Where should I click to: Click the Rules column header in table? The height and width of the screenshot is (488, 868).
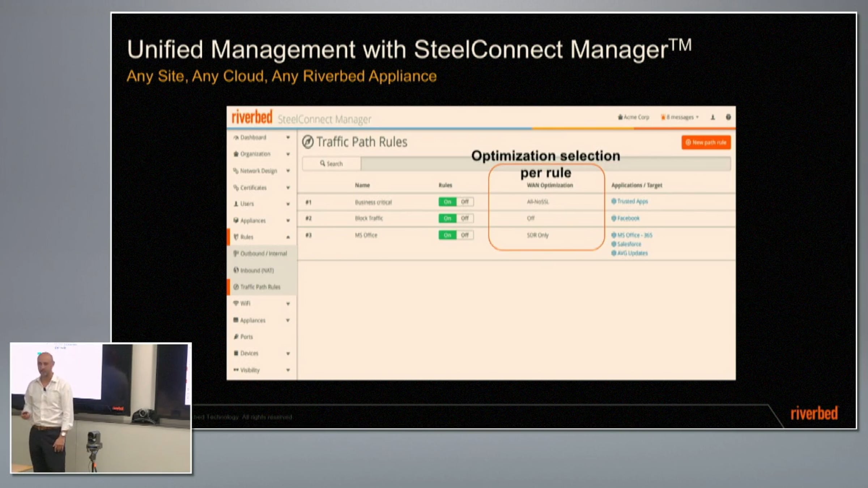446,185
